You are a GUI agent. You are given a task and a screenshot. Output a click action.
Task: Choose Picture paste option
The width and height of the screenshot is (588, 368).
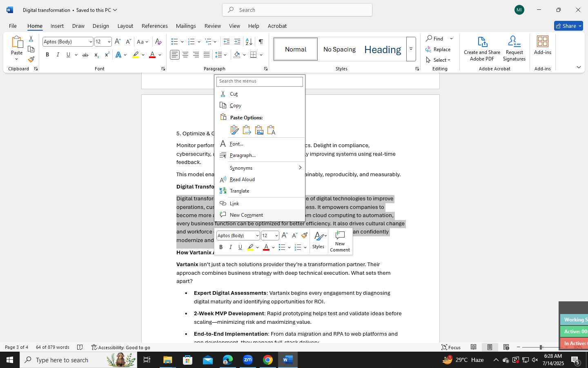pyautogui.click(x=259, y=130)
